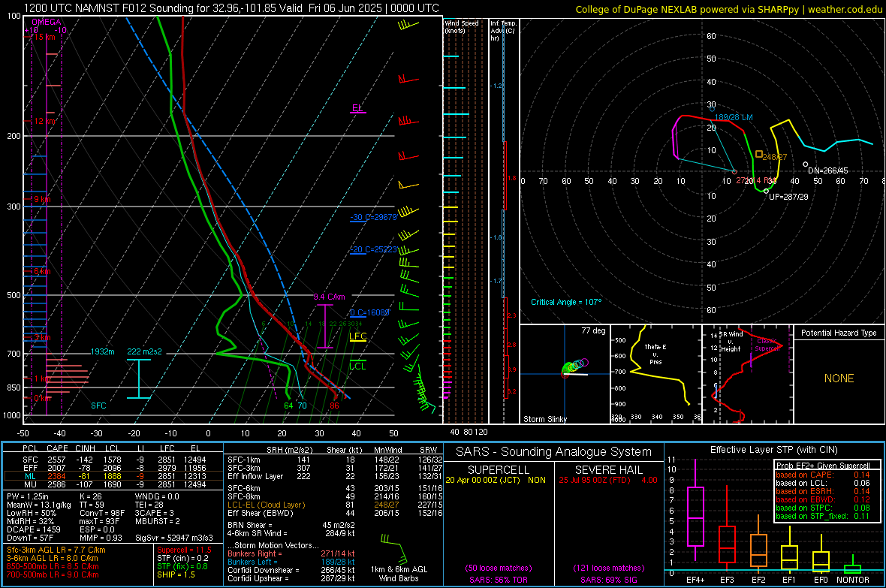Click the SARS: 69% SIG text
The width and height of the screenshot is (886, 588).
(608, 580)
